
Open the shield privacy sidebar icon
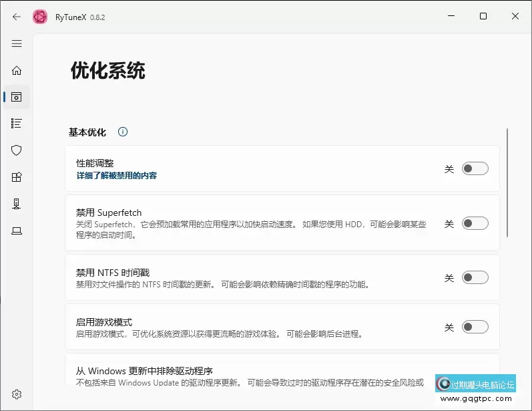pos(17,150)
